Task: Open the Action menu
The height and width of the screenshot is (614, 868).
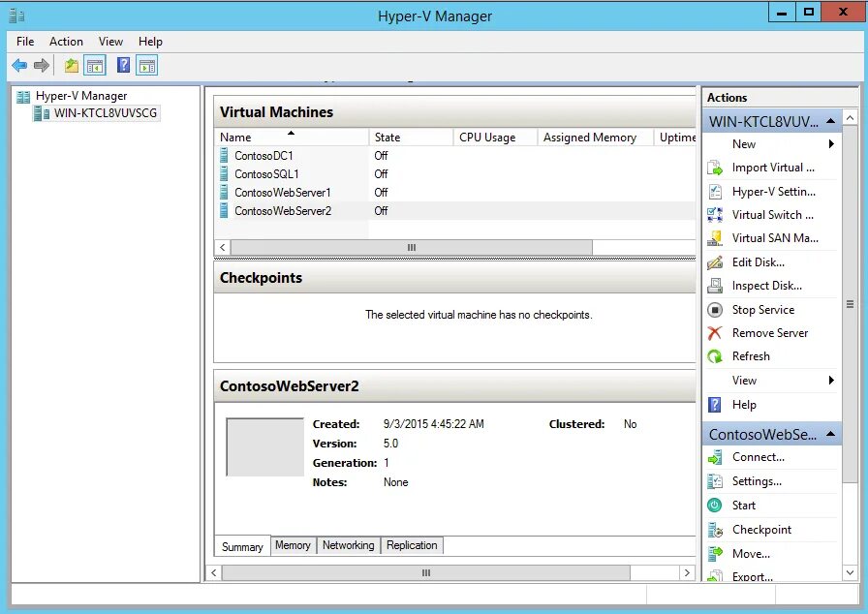Action: [x=66, y=42]
